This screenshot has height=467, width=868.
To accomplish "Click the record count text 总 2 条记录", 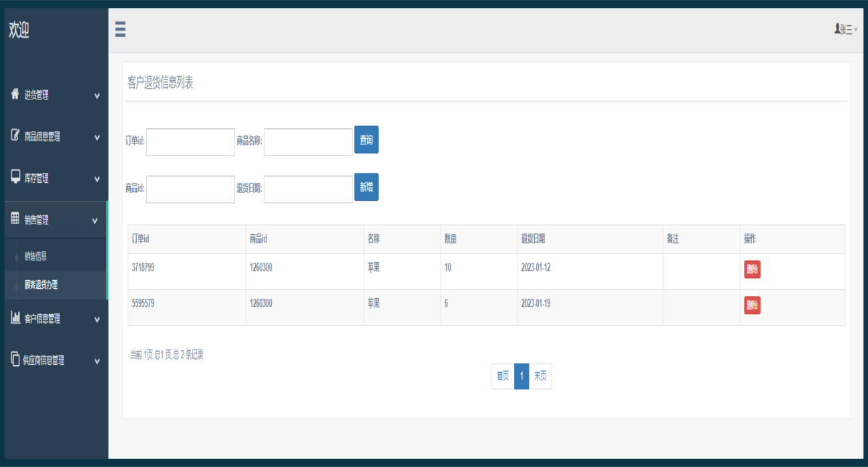I will tap(187, 355).
